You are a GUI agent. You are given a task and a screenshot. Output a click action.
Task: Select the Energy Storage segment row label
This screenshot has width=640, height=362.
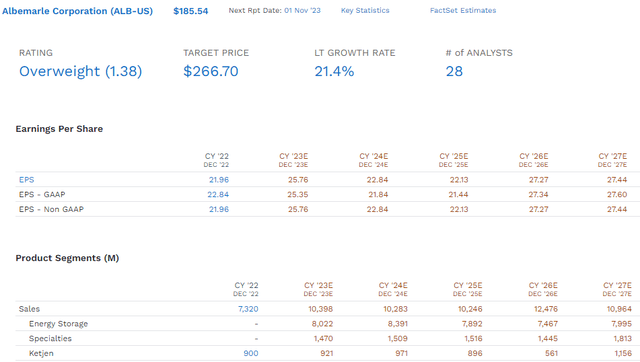(58, 324)
